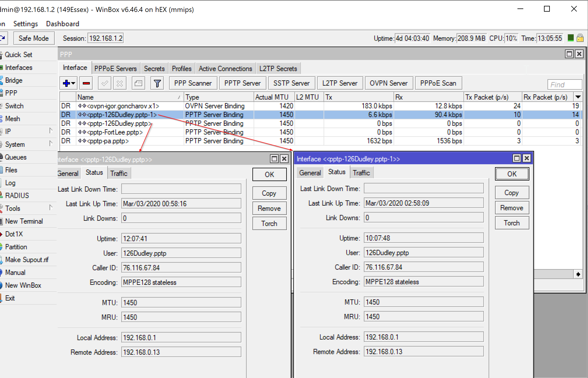
Task: Open the Traffic tab in pptp-1 dialog
Action: (x=361, y=173)
